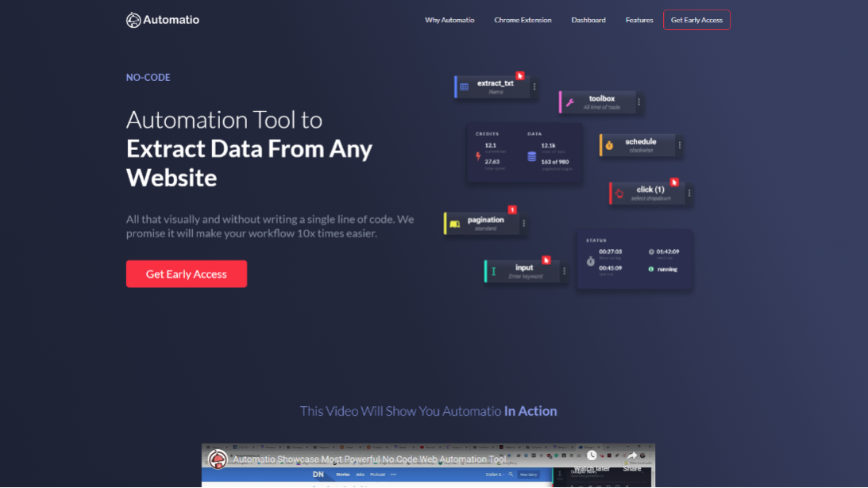The image size is (868, 488).
Task: Click the Automatio brand name text
Action: click(x=171, y=20)
